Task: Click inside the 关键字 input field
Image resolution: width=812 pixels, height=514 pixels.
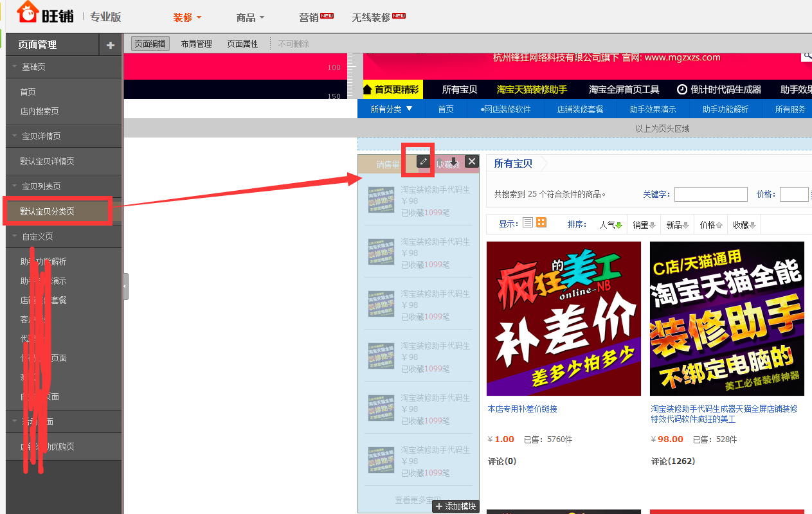Action: point(710,194)
